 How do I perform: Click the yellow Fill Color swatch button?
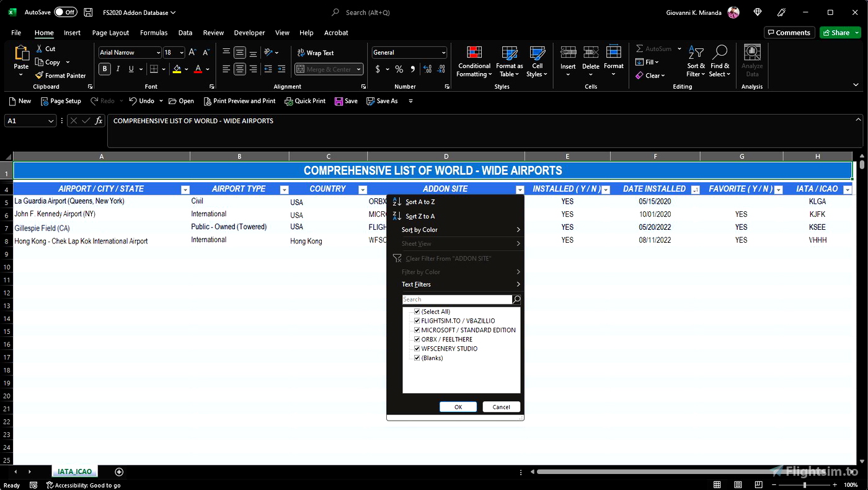(x=177, y=69)
